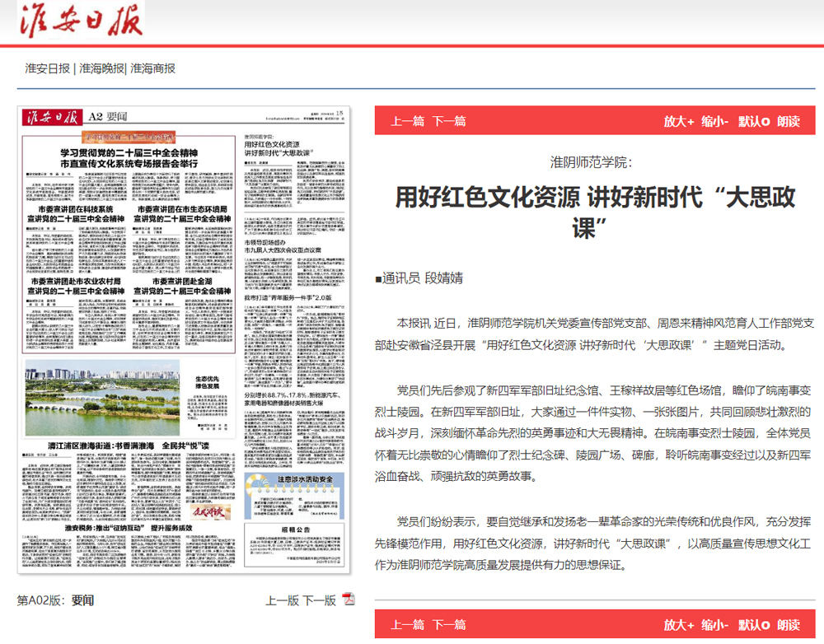
Task: Click 默认O in bottom red bar
Action: coord(754,624)
